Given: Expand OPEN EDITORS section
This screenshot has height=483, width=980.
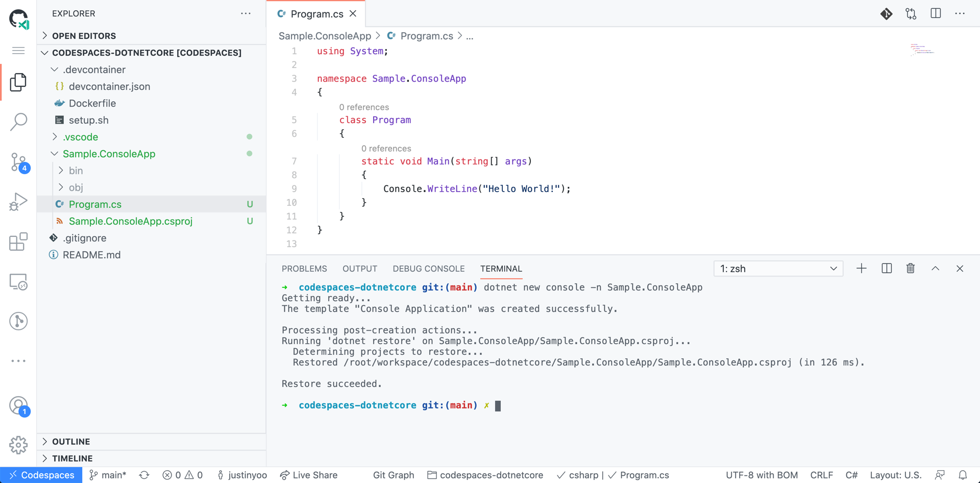Looking at the screenshot, I should [x=152, y=36].
